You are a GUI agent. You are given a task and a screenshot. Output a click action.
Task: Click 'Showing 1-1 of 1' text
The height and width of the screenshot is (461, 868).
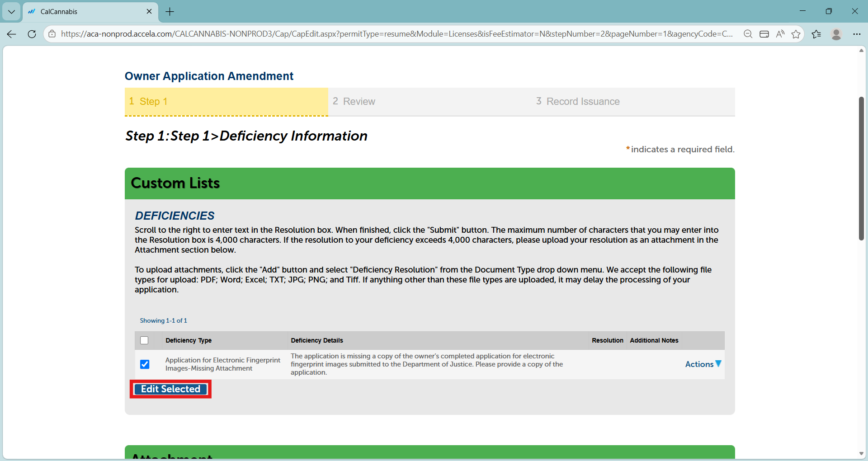(163, 320)
